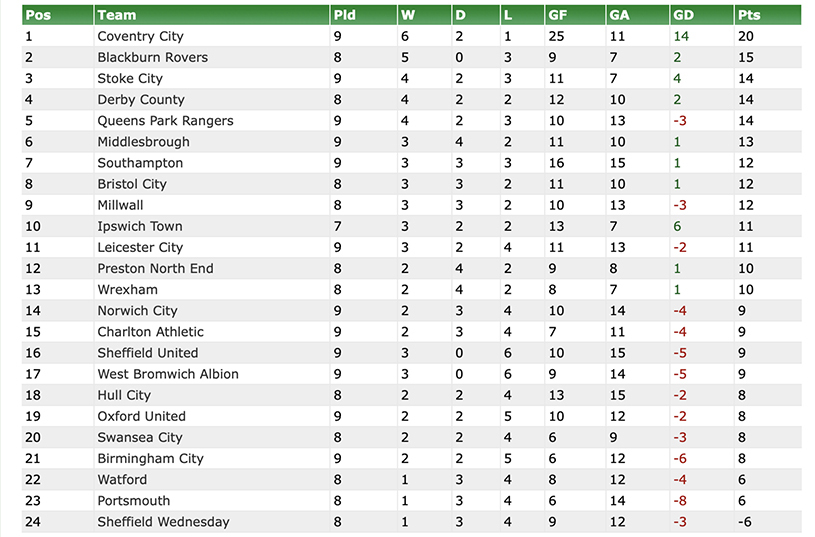Select the Ipswich Town row name
Image resolution: width=815 pixels, height=537 pixels.
[139, 226]
